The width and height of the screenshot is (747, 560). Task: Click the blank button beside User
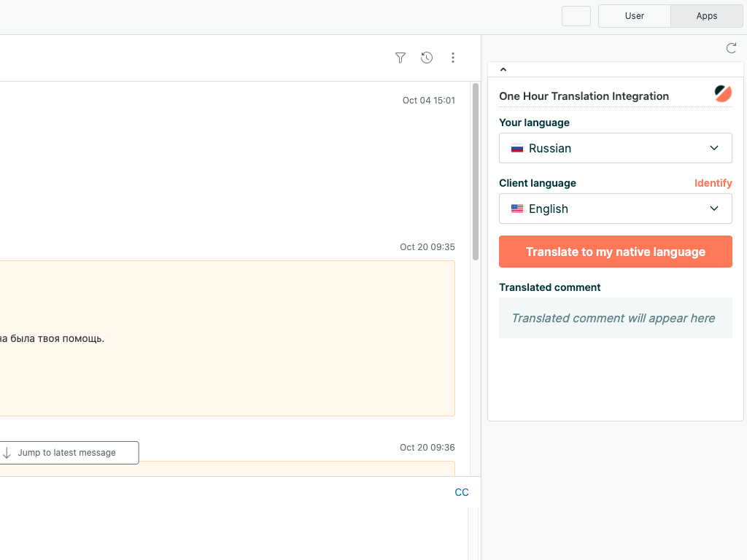pos(576,16)
